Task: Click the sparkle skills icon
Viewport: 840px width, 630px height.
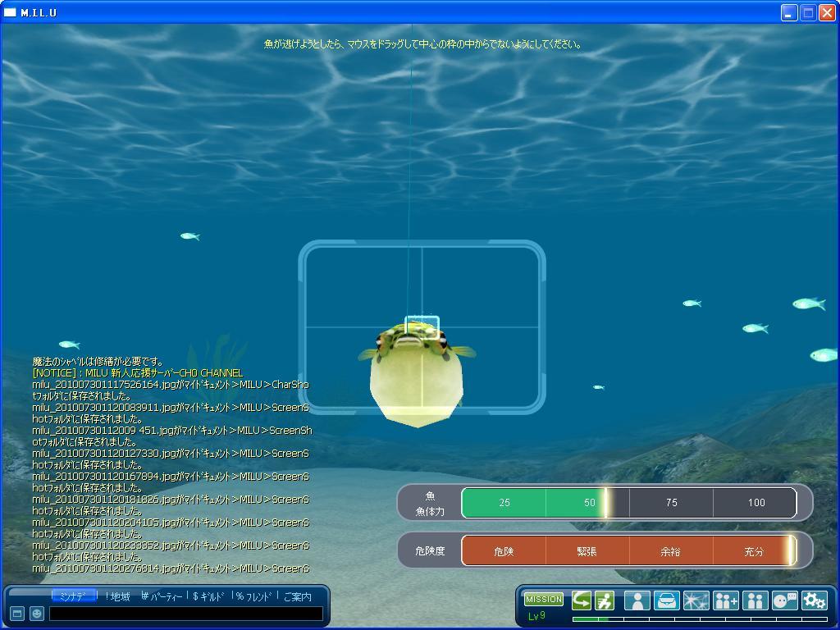Action: tap(696, 600)
